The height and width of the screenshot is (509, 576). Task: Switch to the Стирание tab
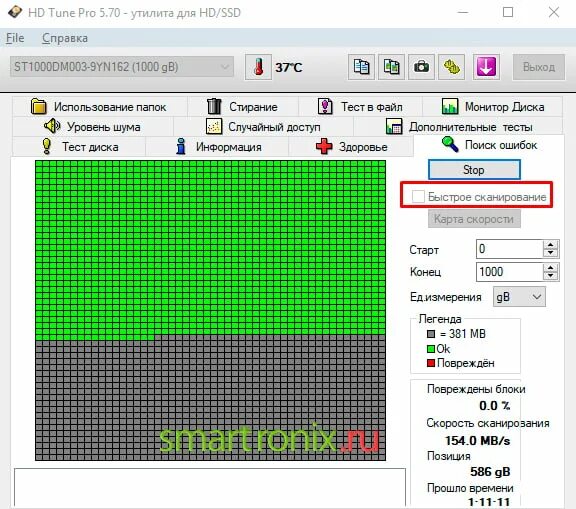242,107
